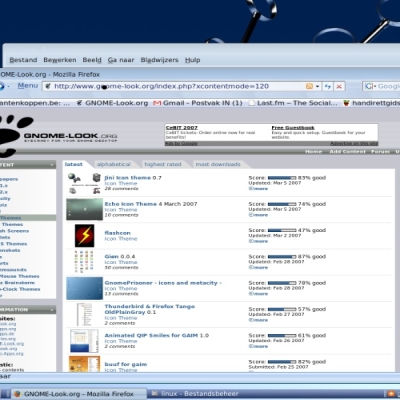Switch to the highest rated tab

[x=163, y=164]
